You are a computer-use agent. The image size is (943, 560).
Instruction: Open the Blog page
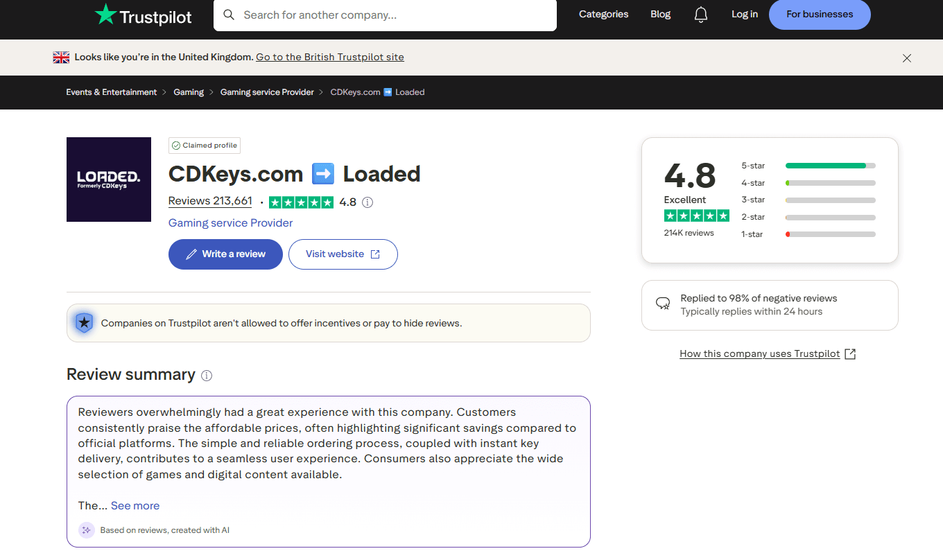pos(661,14)
